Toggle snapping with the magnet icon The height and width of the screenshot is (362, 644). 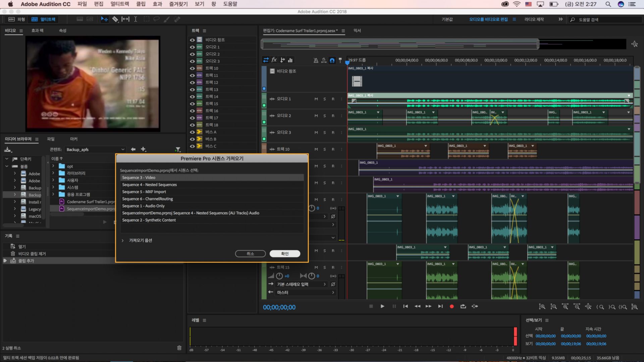(x=332, y=60)
